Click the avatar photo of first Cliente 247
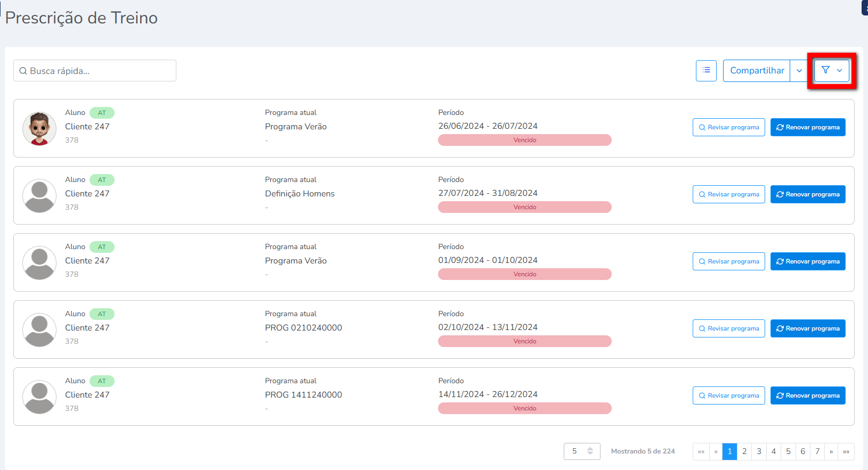Image resolution: width=868 pixels, height=470 pixels. point(39,128)
